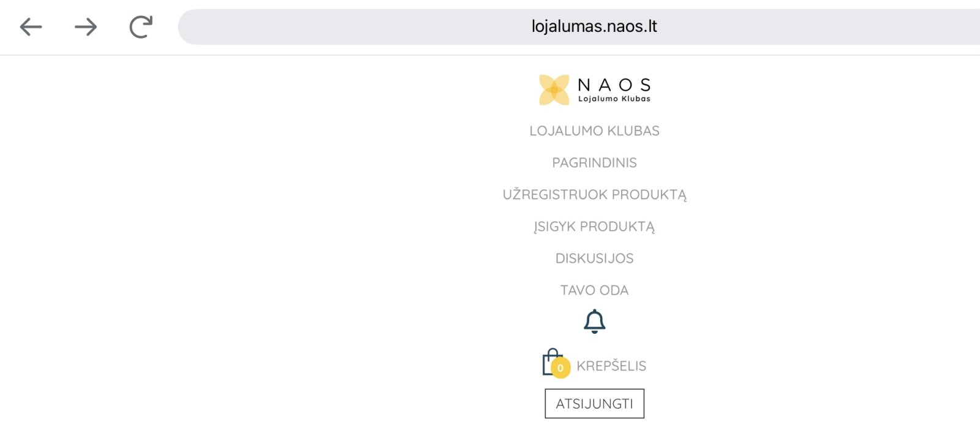Log out with the ATSIJUNGTI button
The width and height of the screenshot is (980, 430).
click(594, 404)
